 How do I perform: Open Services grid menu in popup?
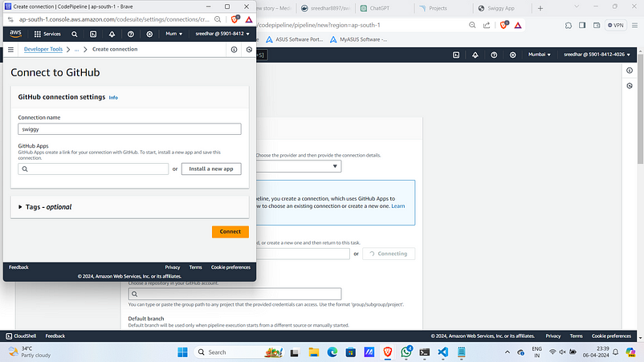pyautogui.click(x=47, y=34)
